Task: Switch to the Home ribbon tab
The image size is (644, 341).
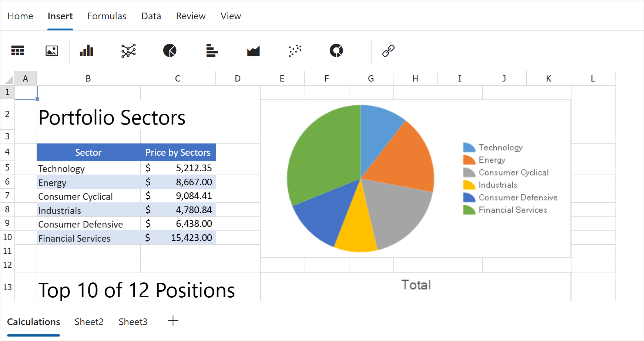Action: coord(20,16)
